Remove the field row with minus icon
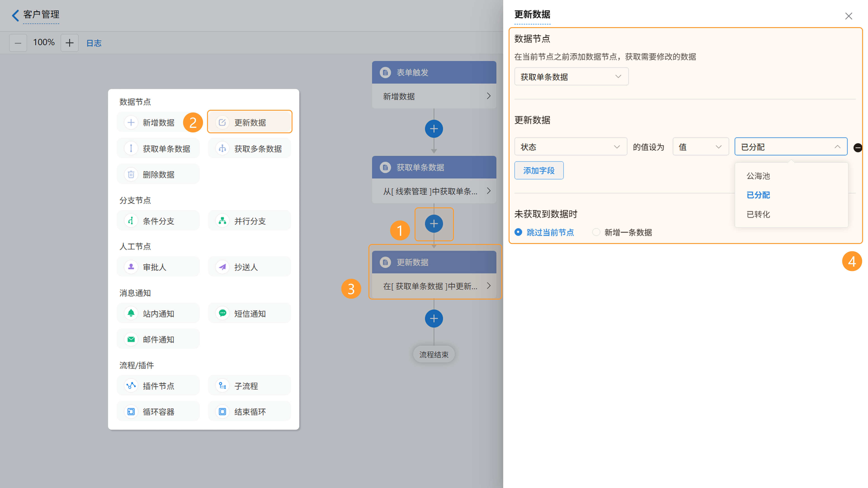868x488 pixels. [x=858, y=148]
